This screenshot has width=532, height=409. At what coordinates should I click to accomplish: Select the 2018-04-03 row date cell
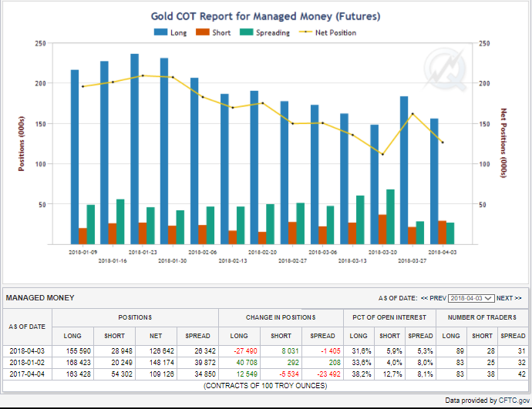[x=27, y=351]
